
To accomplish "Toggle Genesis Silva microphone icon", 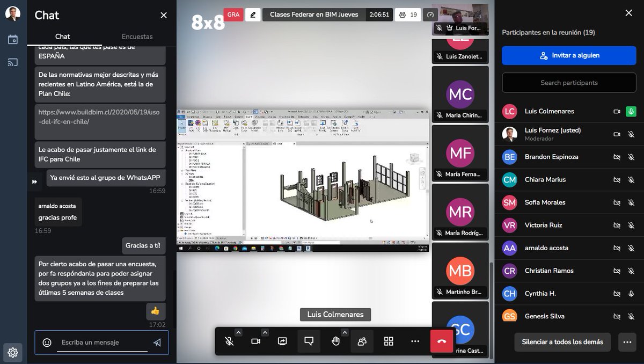I will [631, 316].
